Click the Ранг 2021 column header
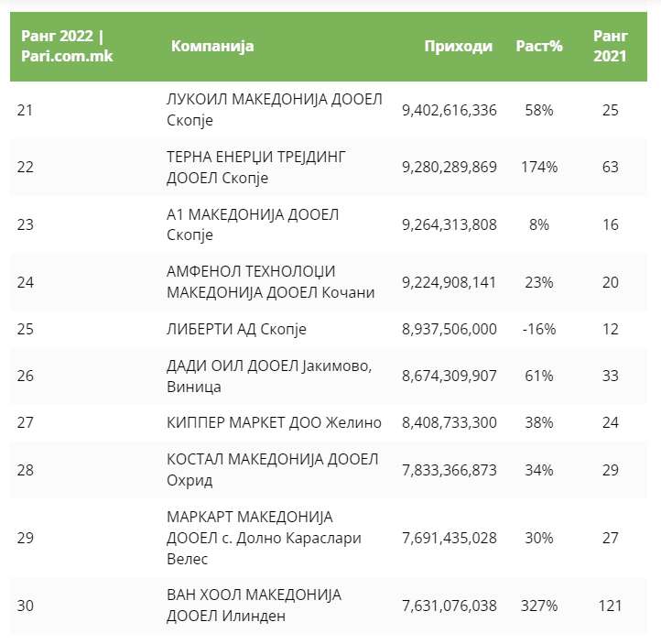Viewport: 661px width, 644px height. pyautogui.click(x=610, y=47)
